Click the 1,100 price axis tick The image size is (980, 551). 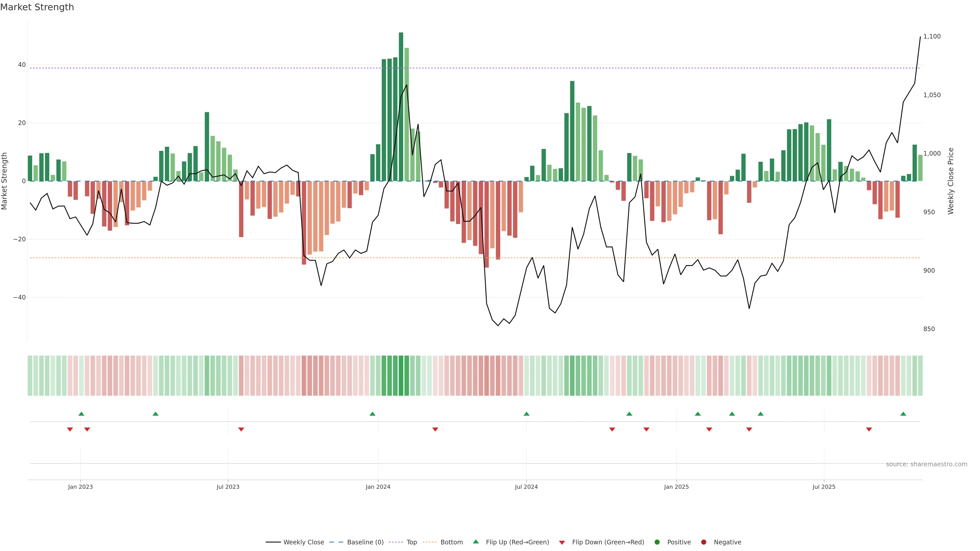click(x=932, y=36)
